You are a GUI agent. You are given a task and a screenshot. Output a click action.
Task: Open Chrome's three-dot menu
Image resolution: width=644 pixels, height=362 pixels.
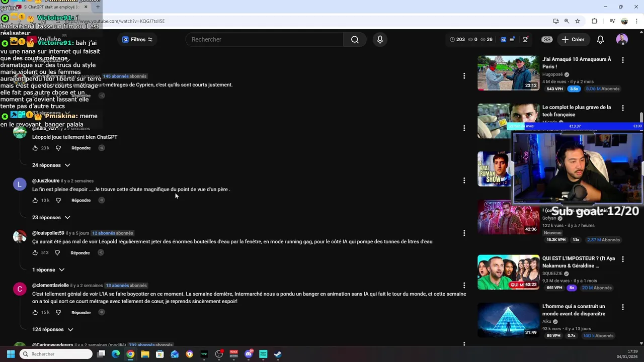click(636, 21)
